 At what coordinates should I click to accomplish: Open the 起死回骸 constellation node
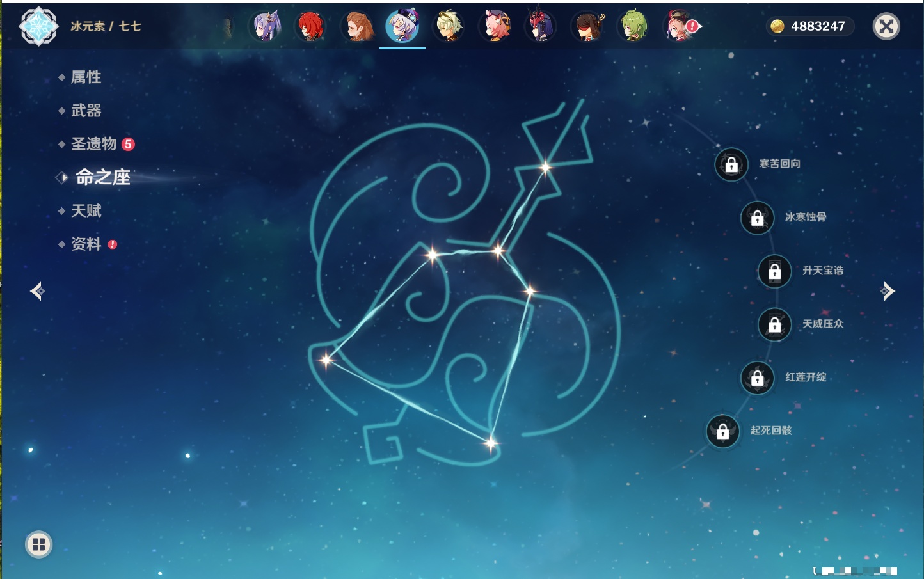tap(722, 431)
